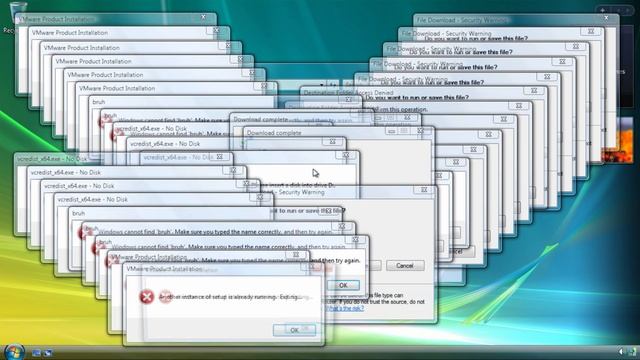Click the Show Desktop quick launch icon
This screenshot has width=640, height=360.
click(36, 353)
